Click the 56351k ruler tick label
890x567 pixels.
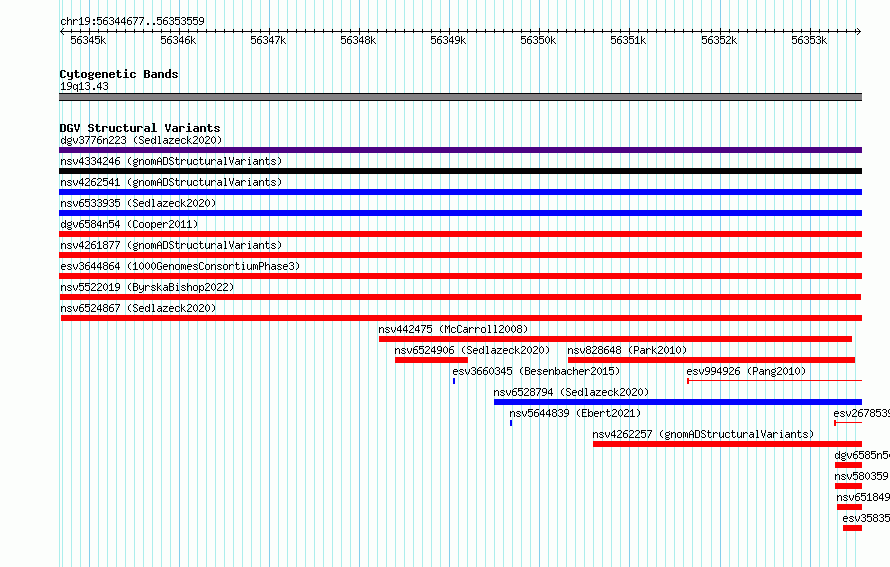click(x=628, y=40)
